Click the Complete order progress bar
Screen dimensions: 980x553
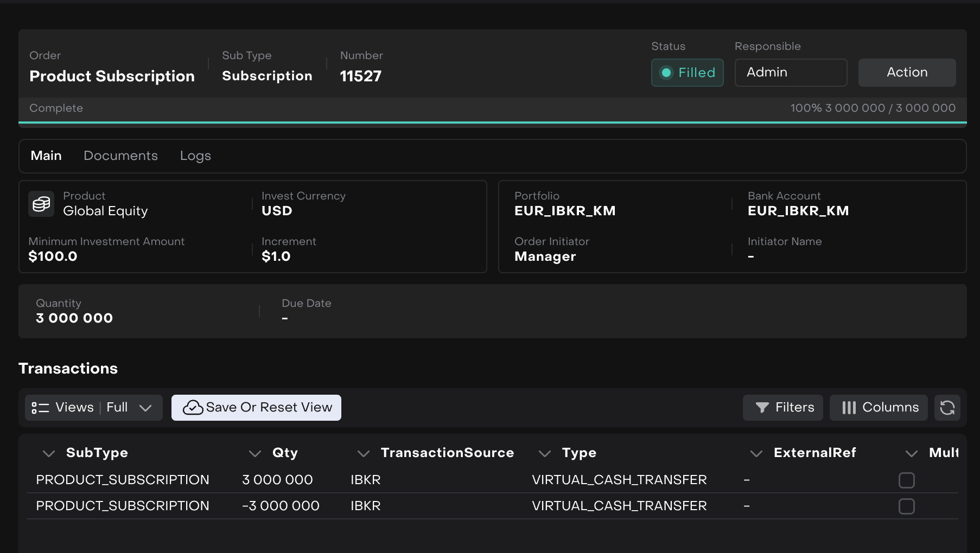pyautogui.click(x=492, y=123)
